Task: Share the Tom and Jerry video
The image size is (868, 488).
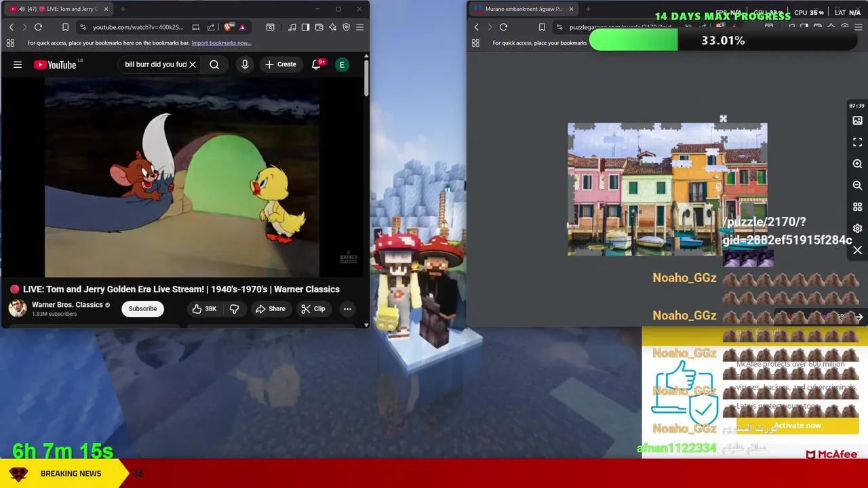Action: [x=270, y=308]
